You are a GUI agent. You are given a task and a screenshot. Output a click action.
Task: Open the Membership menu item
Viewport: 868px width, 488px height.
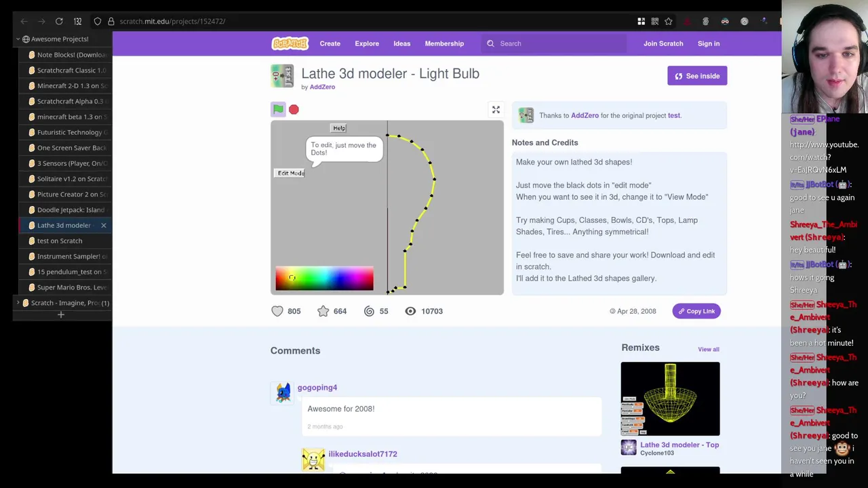[x=444, y=43]
